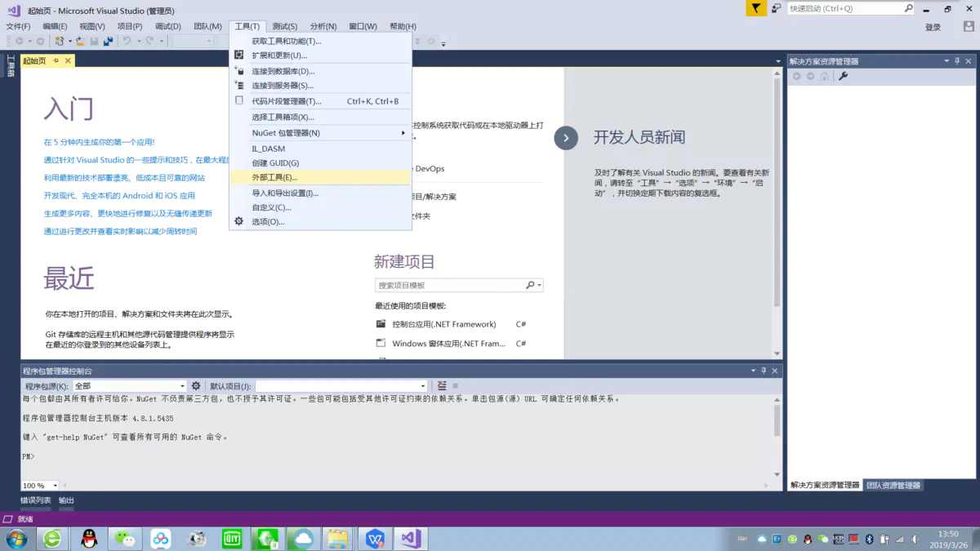Click the Quick Launch search magnifier
980x551 pixels.
pyautogui.click(x=908, y=8)
